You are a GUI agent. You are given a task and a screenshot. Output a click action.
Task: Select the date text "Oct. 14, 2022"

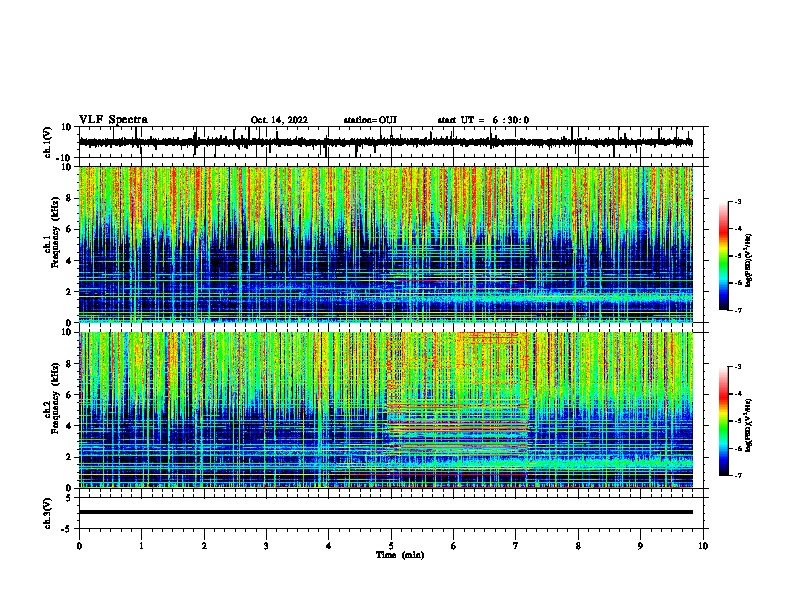click(x=279, y=120)
